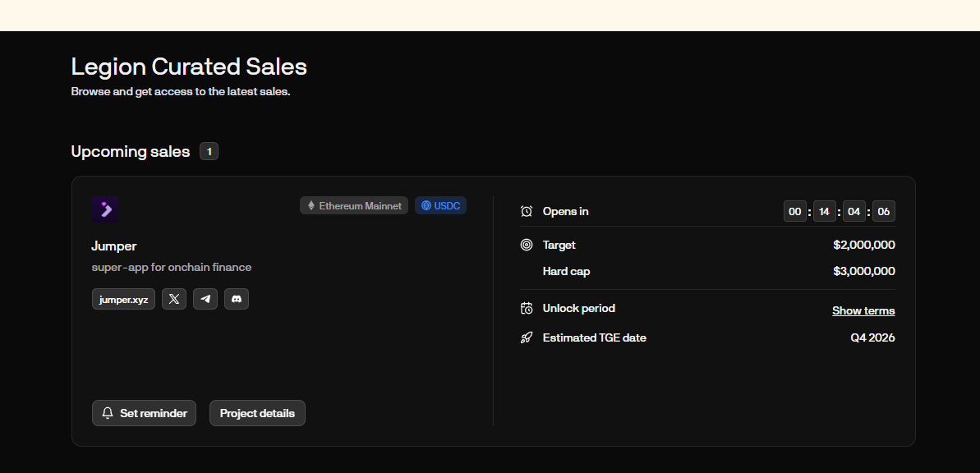
Task: Click the $3,000,000 hard cap value
Action: point(863,271)
